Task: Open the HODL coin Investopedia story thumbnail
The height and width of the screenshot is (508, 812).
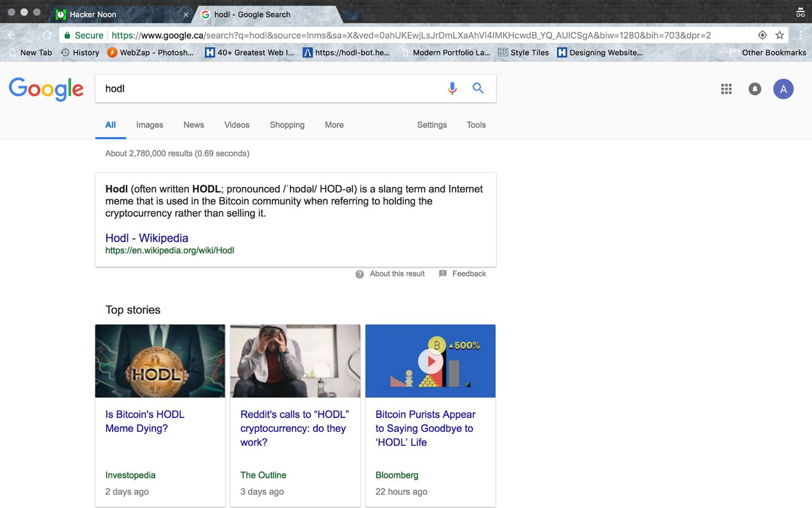Action: pyautogui.click(x=160, y=361)
